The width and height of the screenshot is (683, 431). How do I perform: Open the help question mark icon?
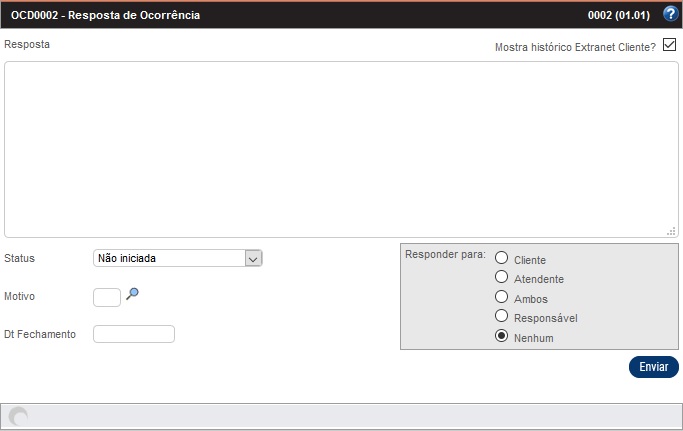click(x=670, y=14)
